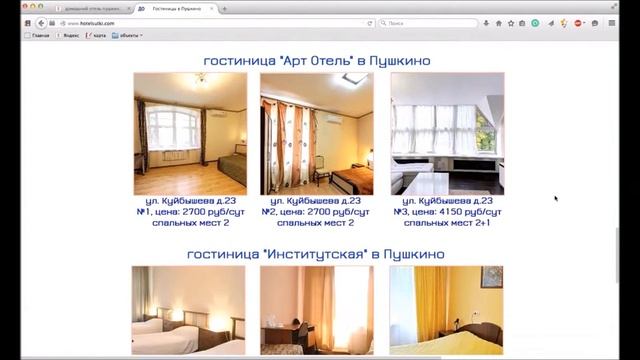Go back with the browser back arrow
The image size is (640, 360).
[41, 23]
